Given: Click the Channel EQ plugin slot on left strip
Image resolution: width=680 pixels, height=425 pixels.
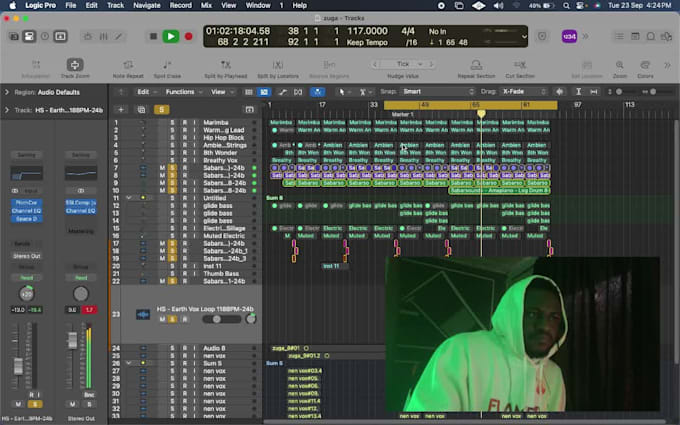Looking at the screenshot, I should 26,211.
